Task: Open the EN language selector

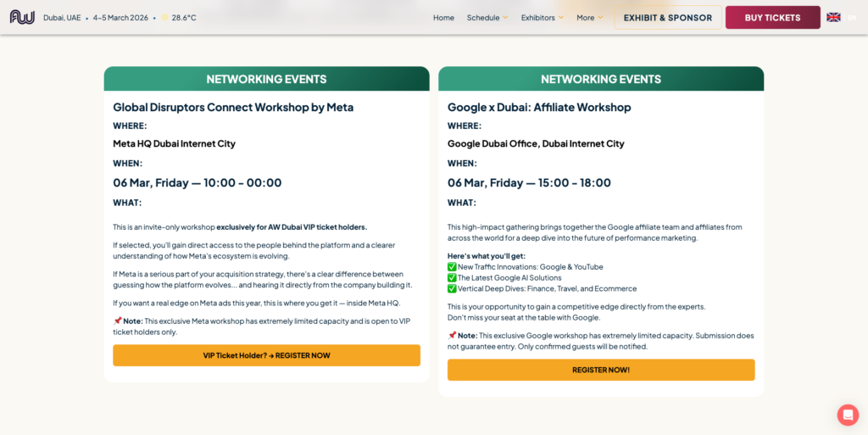Action: pyautogui.click(x=852, y=18)
